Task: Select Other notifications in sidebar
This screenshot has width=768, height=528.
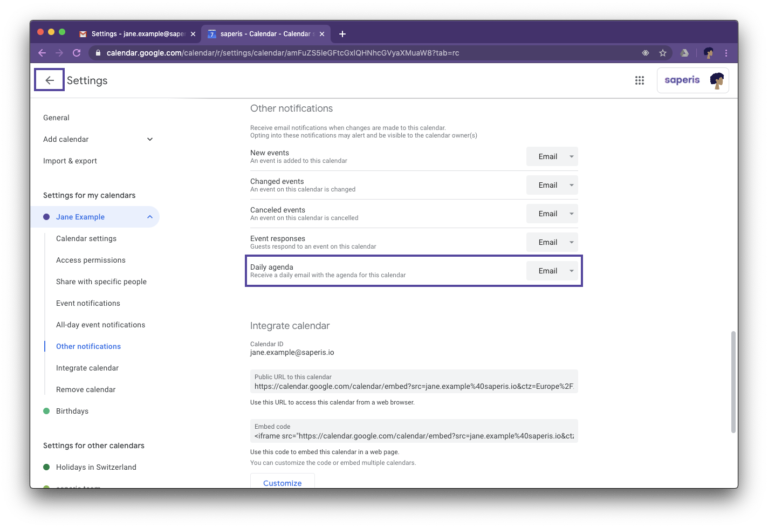Action: (x=88, y=346)
